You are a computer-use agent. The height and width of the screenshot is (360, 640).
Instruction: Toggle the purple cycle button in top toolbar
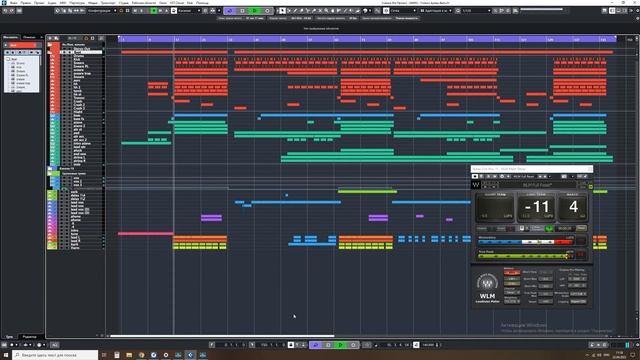coord(229,11)
